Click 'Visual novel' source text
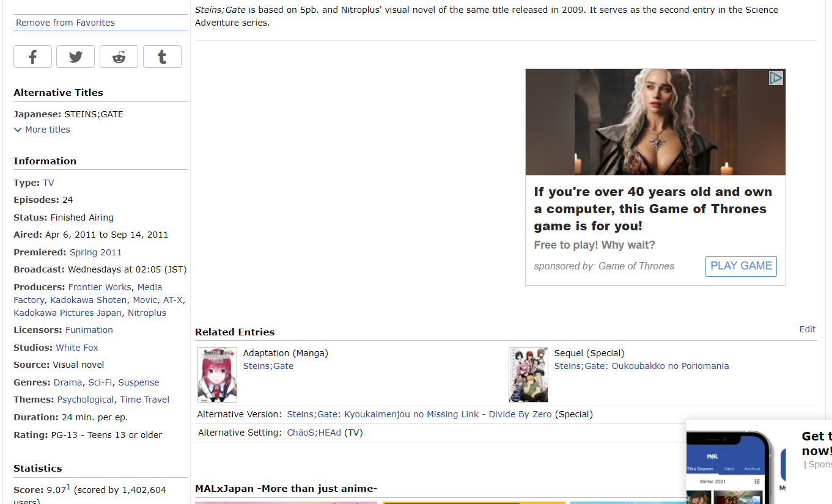 pos(78,365)
